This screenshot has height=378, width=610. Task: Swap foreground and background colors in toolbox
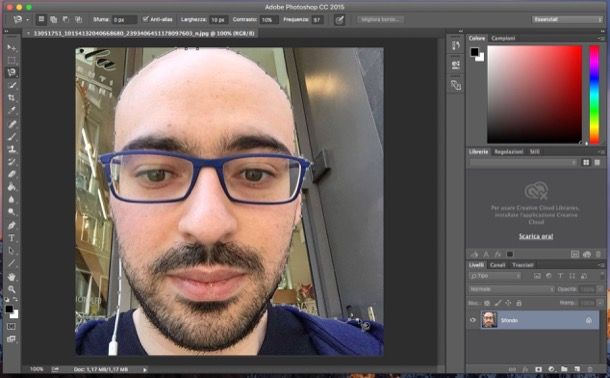pyautogui.click(x=16, y=300)
